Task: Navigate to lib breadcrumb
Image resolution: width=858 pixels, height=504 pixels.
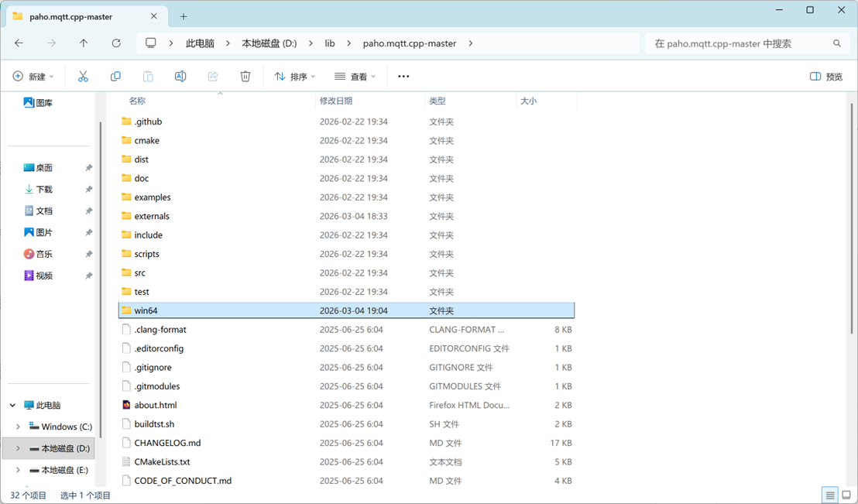Action: click(329, 43)
